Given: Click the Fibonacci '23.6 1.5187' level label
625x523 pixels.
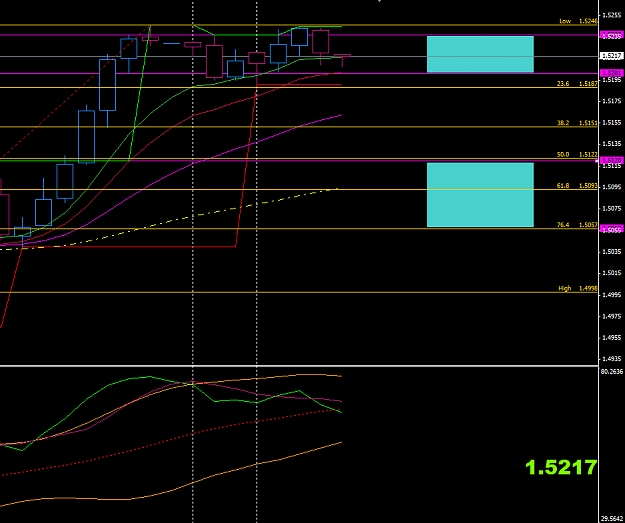Looking at the screenshot, I should pyautogui.click(x=577, y=84).
